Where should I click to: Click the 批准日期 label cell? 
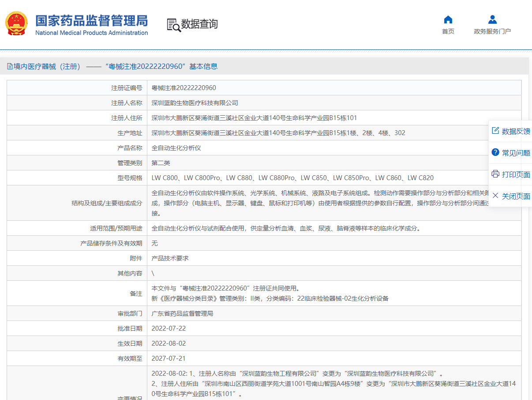point(77,328)
